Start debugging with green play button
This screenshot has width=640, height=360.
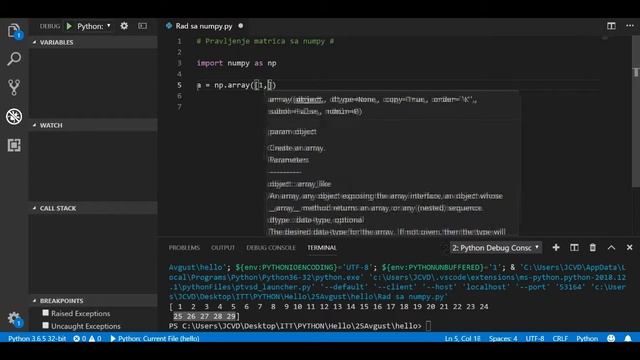(x=69, y=26)
